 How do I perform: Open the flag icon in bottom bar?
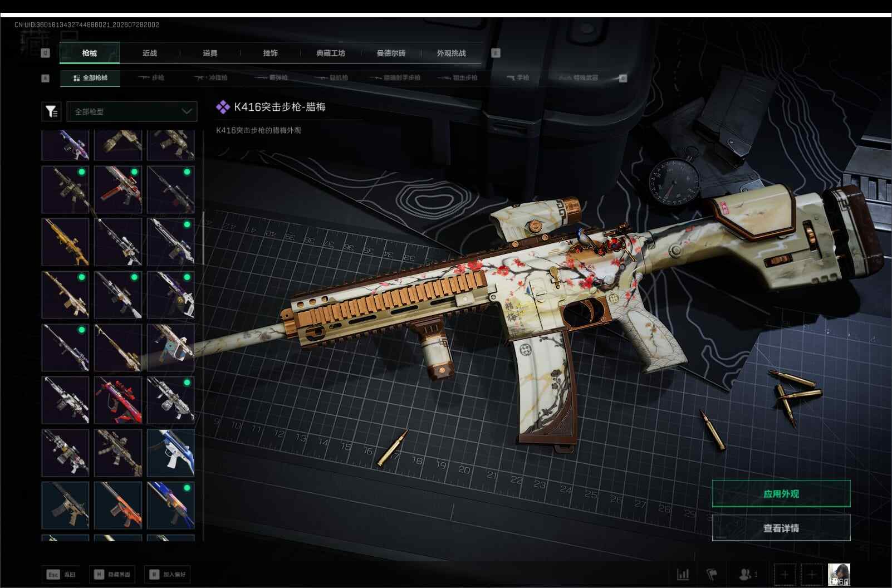coord(712,574)
